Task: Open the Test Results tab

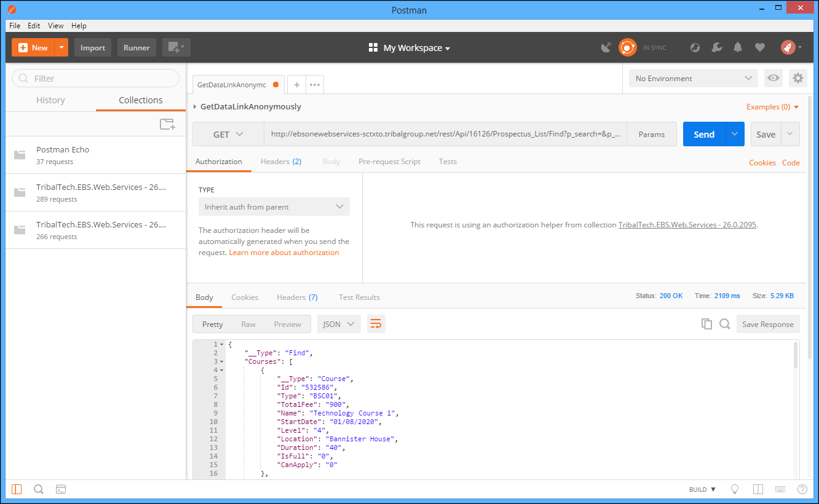Action: coord(359,297)
